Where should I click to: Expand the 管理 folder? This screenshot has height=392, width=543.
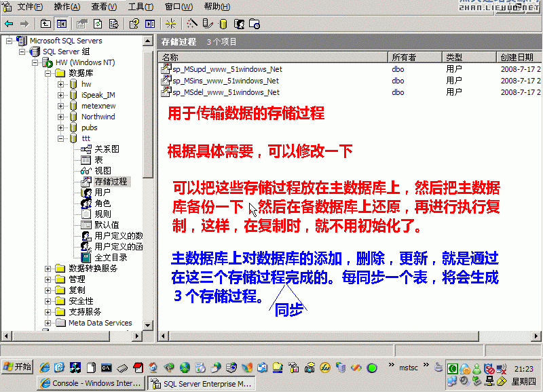48,279
